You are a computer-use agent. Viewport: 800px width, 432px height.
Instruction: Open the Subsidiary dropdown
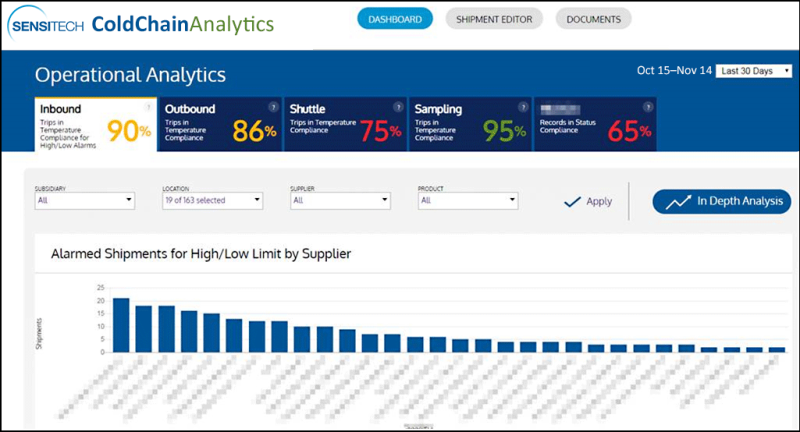[85, 200]
